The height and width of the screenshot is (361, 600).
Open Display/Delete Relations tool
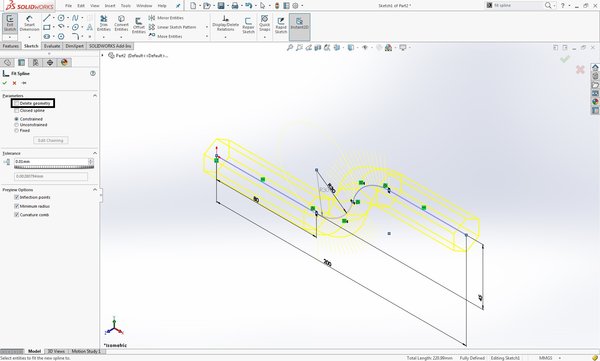coord(225,23)
